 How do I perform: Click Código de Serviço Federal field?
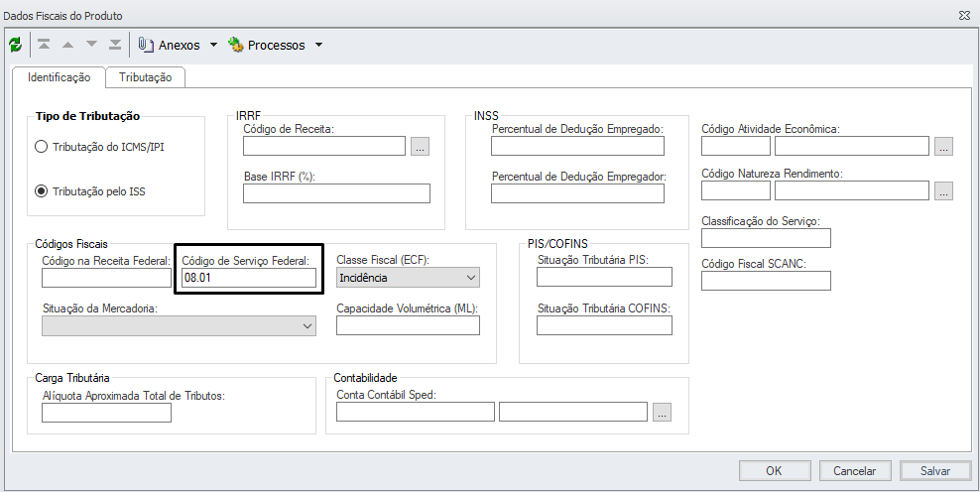(249, 278)
